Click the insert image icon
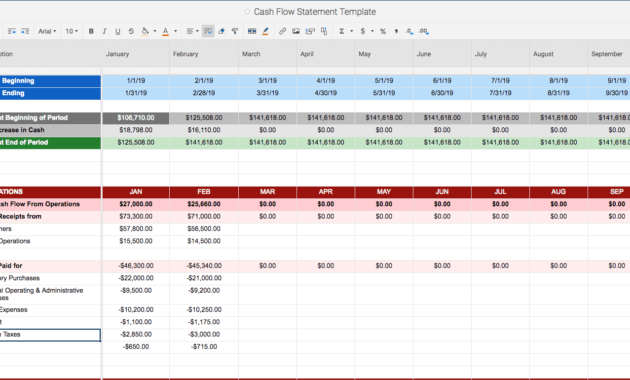The height and width of the screenshot is (380, 630). click(x=296, y=31)
